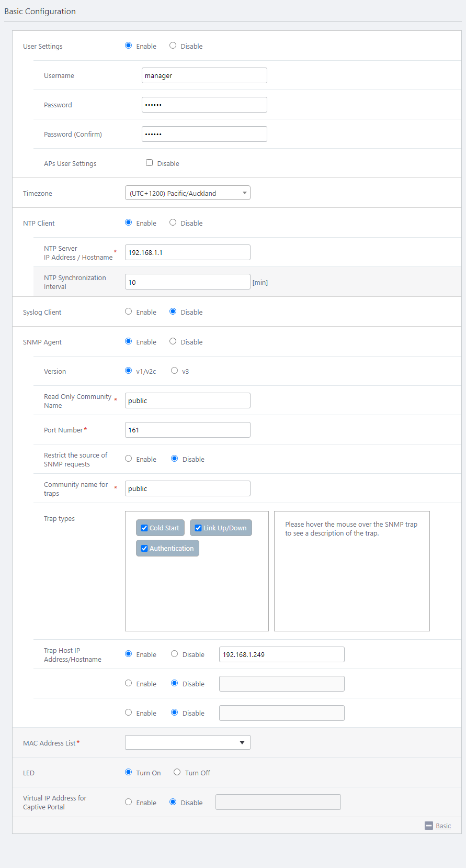The height and width of the screenshot is (868, 466).
Task: Open the Timezone dropdown
Action: tap(187, 193)
